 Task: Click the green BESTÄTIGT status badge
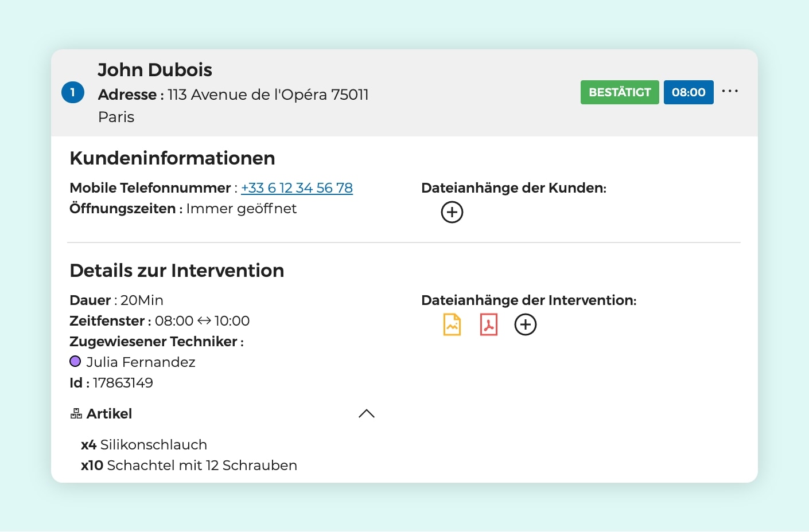619,92
